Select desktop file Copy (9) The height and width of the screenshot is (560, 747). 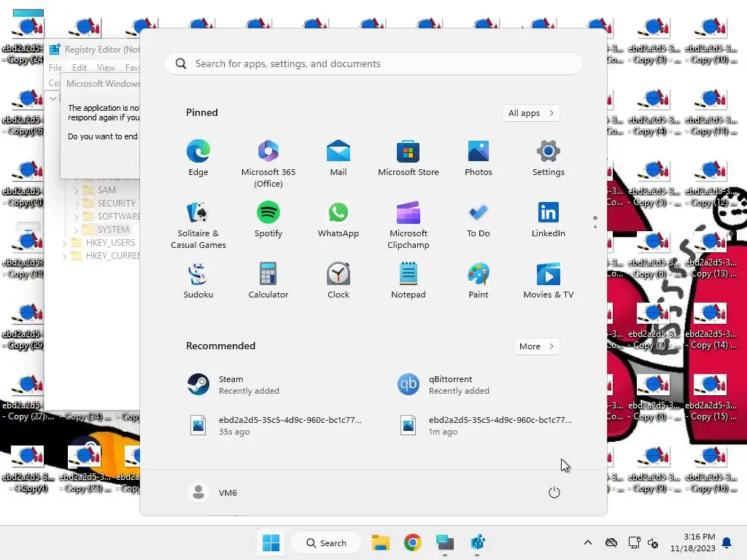tap(654, 469)
